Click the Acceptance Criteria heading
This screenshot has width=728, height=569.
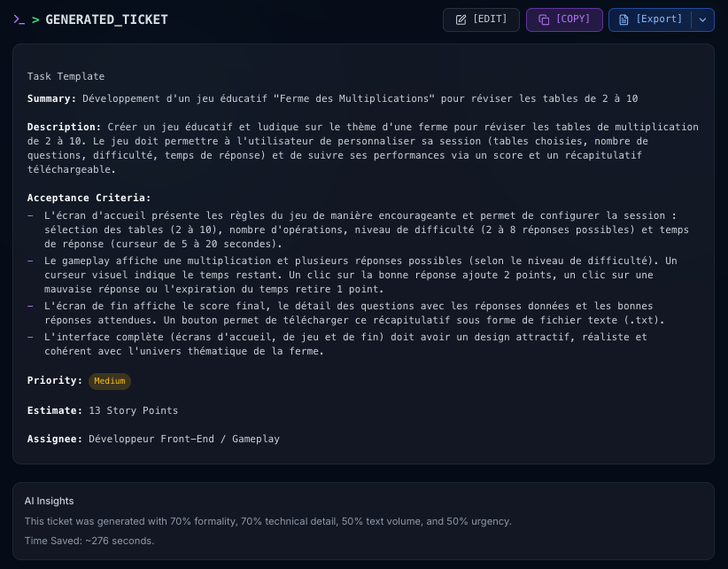coord(89,198)
